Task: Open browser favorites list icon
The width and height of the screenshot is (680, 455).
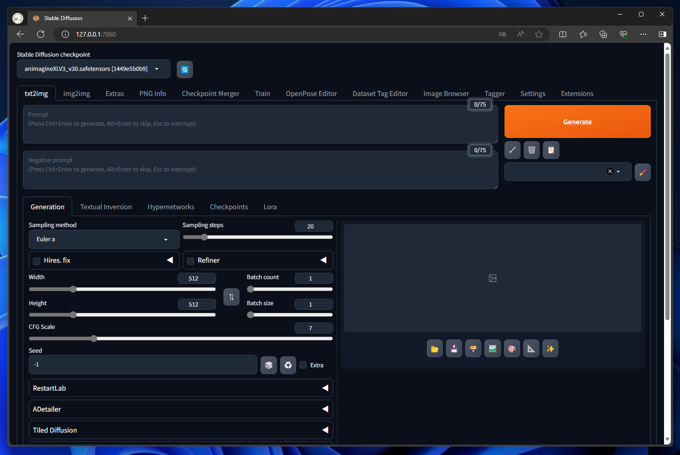Action: click(x=583, y=34)
